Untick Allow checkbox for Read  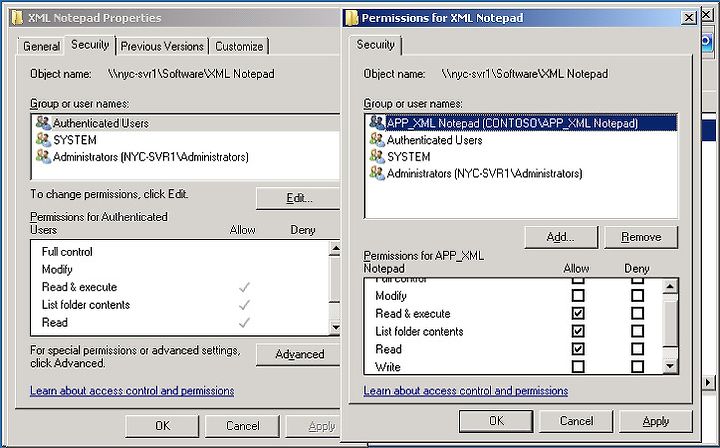point(578,349)
